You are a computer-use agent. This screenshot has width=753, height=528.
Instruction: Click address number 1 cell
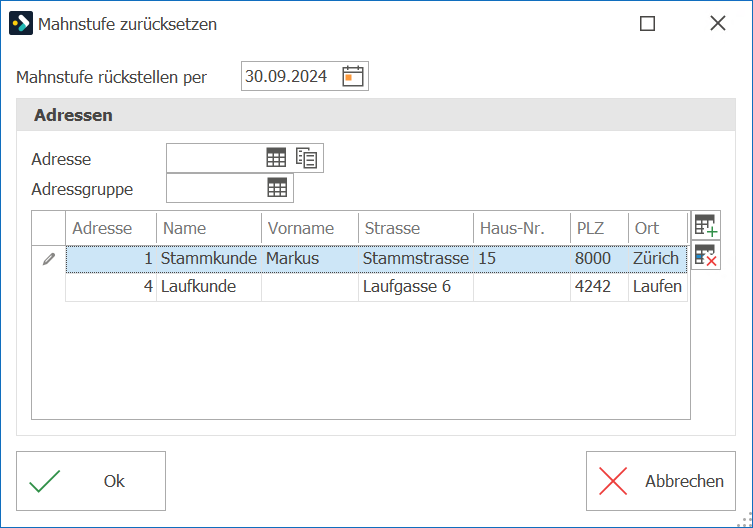coord(111,259)
